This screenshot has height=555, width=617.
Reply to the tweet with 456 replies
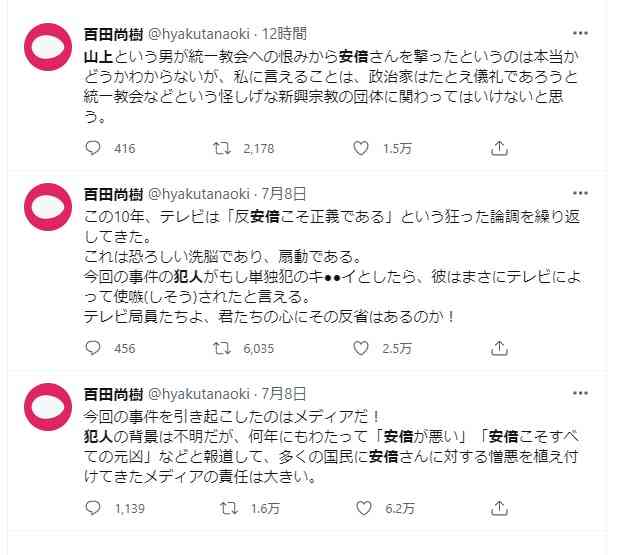coord(93,348)
